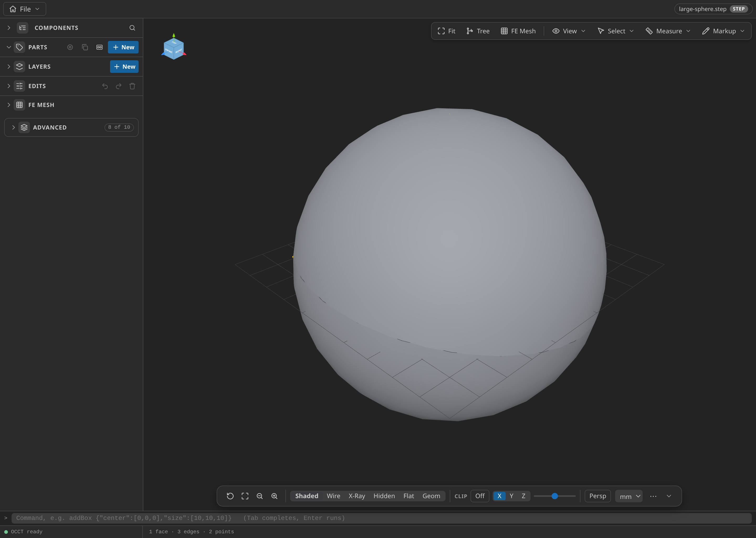Click the zoom out magnifier icon
The image size is (756, 538).
tap(260, 496)
